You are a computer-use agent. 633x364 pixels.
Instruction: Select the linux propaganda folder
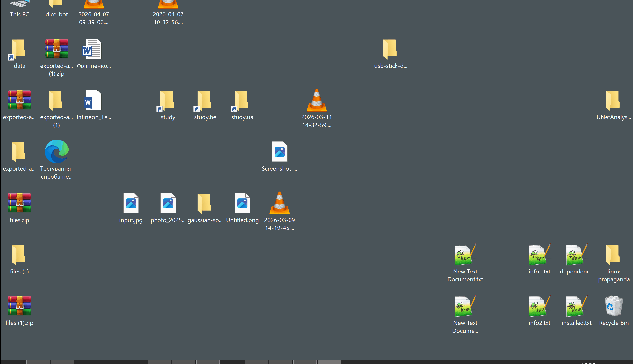(613, 255)
